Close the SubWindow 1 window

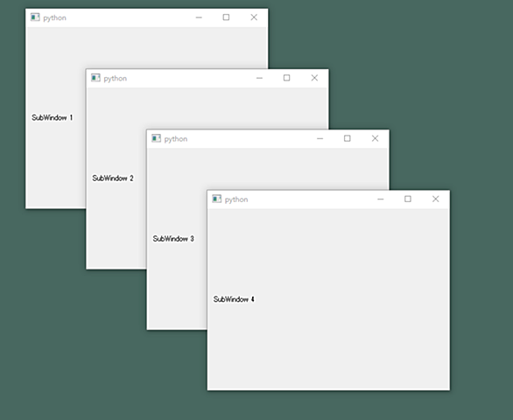254,17
